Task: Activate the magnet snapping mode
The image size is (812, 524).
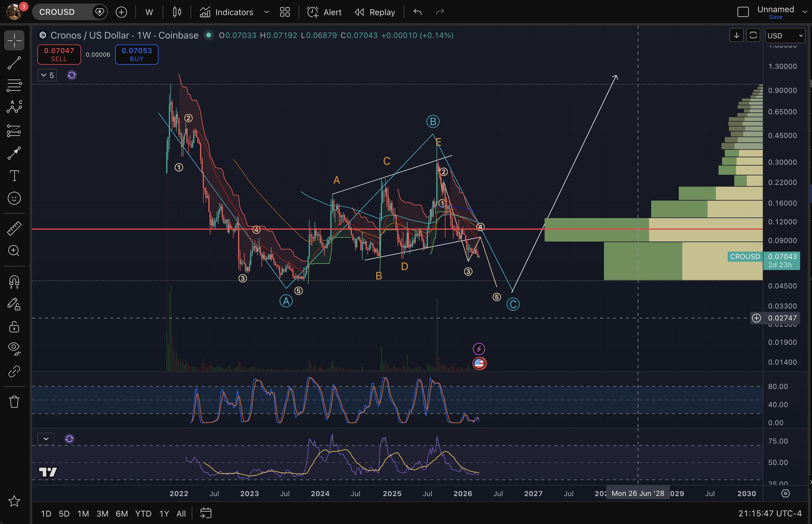Action: [14, 282]
